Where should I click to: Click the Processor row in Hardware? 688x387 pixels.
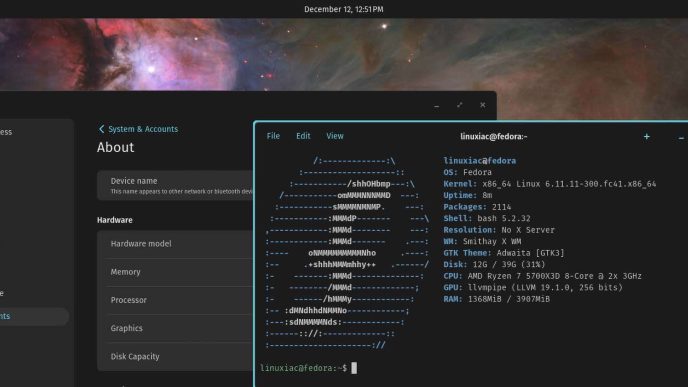[x=176, y=300]
